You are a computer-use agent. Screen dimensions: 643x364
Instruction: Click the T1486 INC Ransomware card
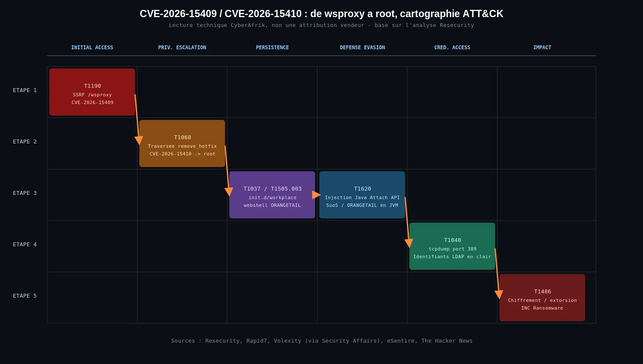(542, 298)
